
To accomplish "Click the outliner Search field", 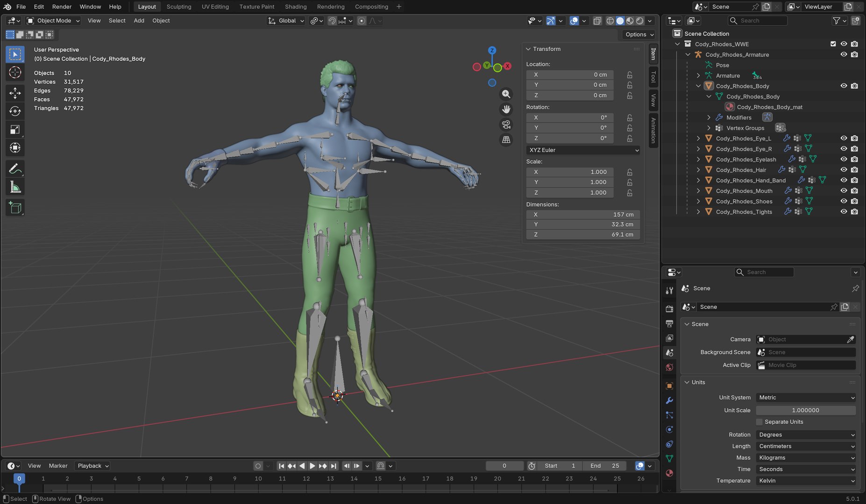I will click(x=758, y=21).
